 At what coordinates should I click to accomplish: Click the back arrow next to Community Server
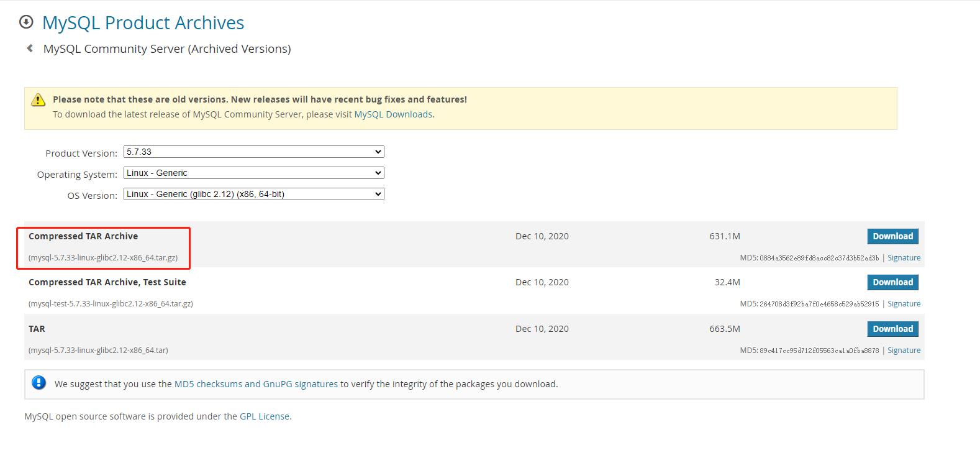click(x=30, y=48)
